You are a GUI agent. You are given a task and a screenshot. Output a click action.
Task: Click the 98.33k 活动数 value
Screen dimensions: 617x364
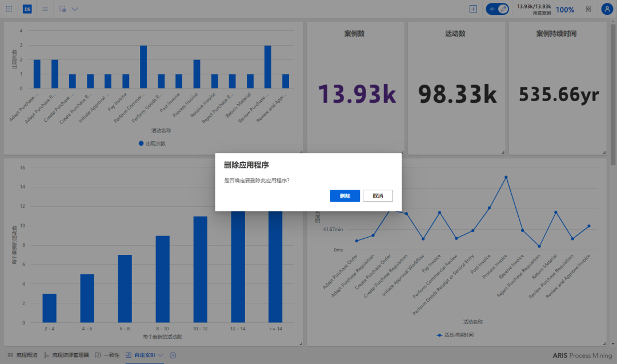point(457,94)
